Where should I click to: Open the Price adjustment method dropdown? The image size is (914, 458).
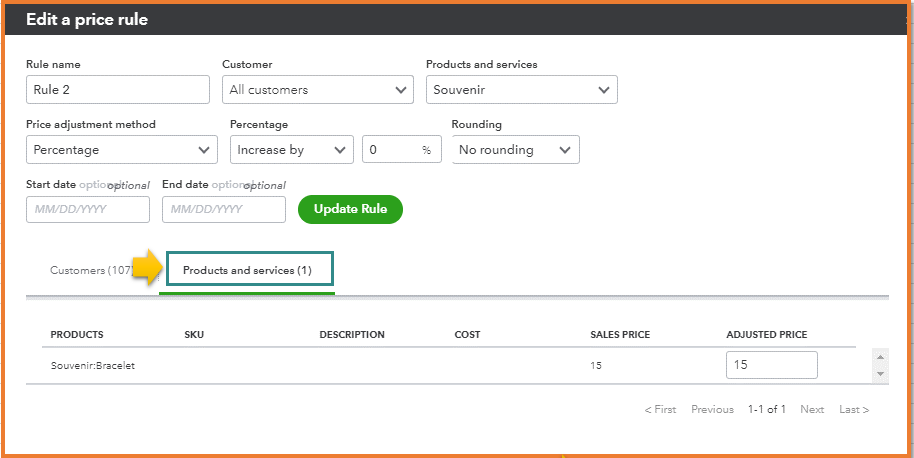coord(121,150)
